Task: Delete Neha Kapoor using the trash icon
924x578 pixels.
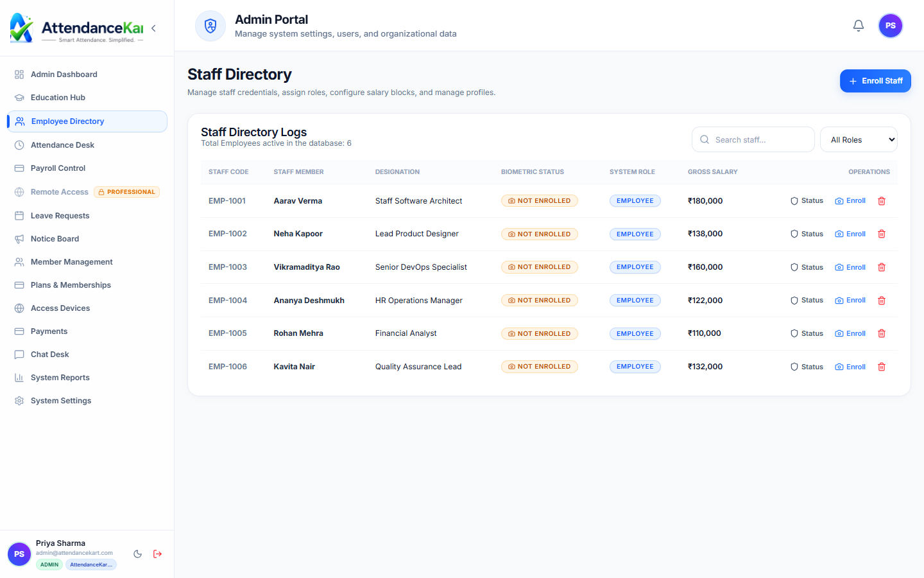Action: click(882, 234)
